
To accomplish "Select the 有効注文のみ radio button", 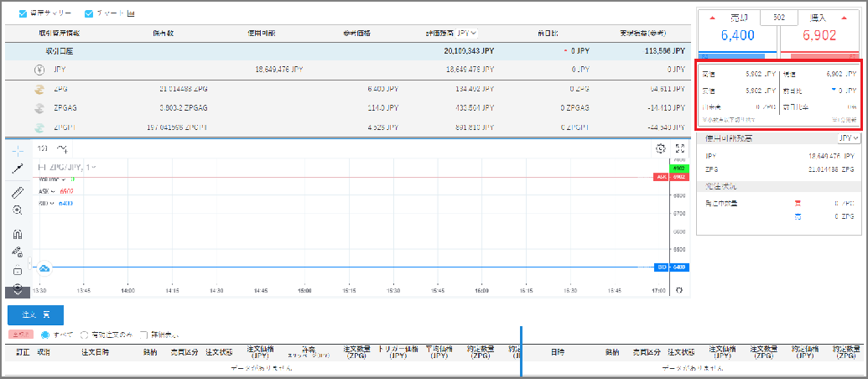I will coord(85,335).
